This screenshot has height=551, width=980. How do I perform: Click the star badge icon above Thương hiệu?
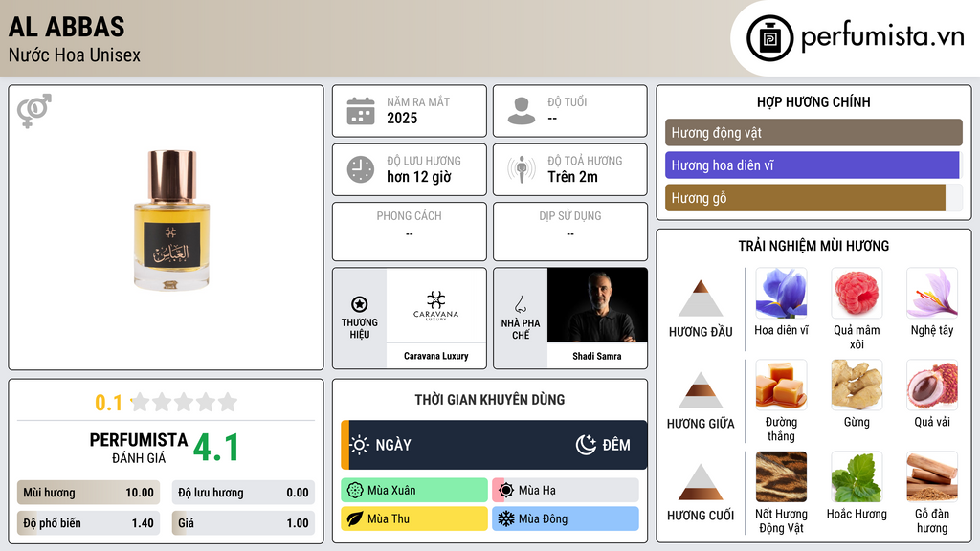click(x=360, y=304)
